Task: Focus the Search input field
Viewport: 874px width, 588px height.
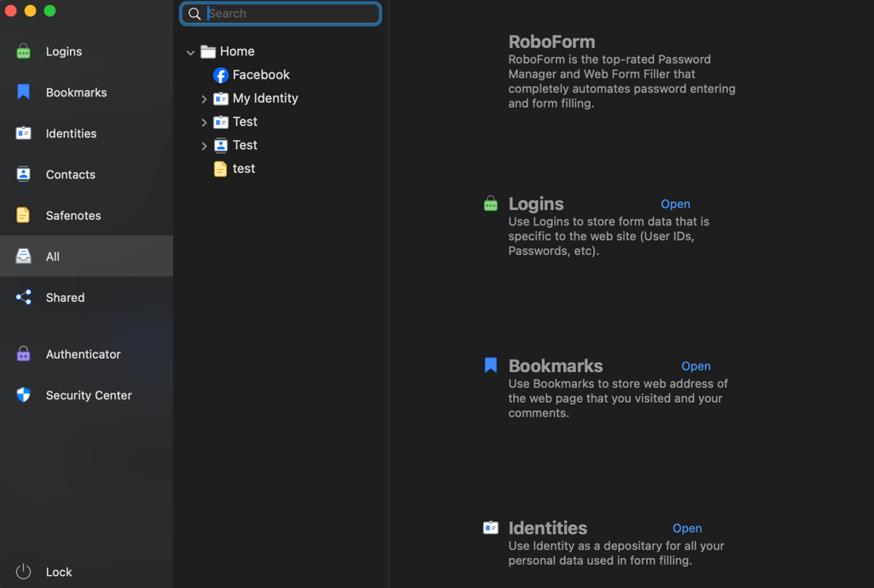Action: point(281,14)
